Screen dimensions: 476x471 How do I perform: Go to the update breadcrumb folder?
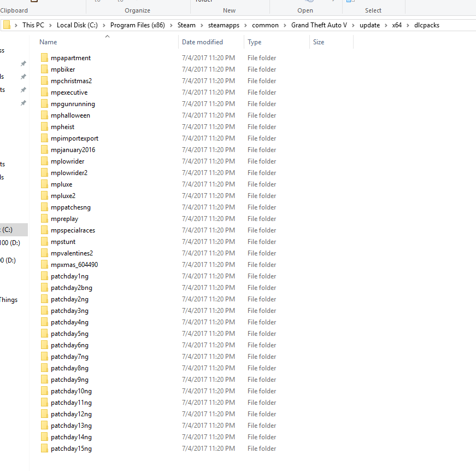coord(369,25)
